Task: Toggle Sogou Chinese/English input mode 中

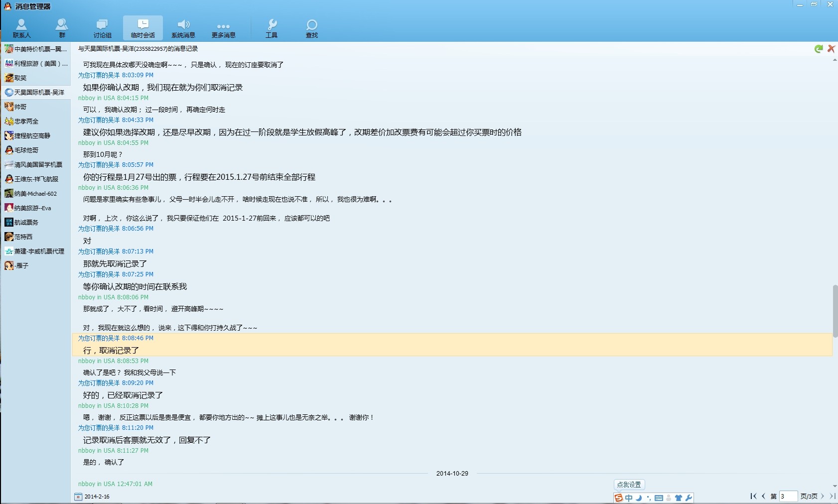Action: [629, 498]
